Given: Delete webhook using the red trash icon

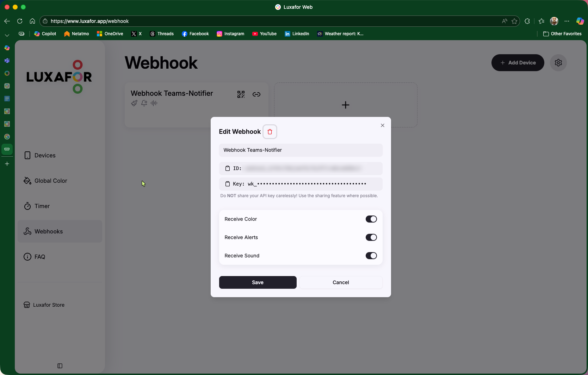Looking at the screenshot, I should 270,132.
